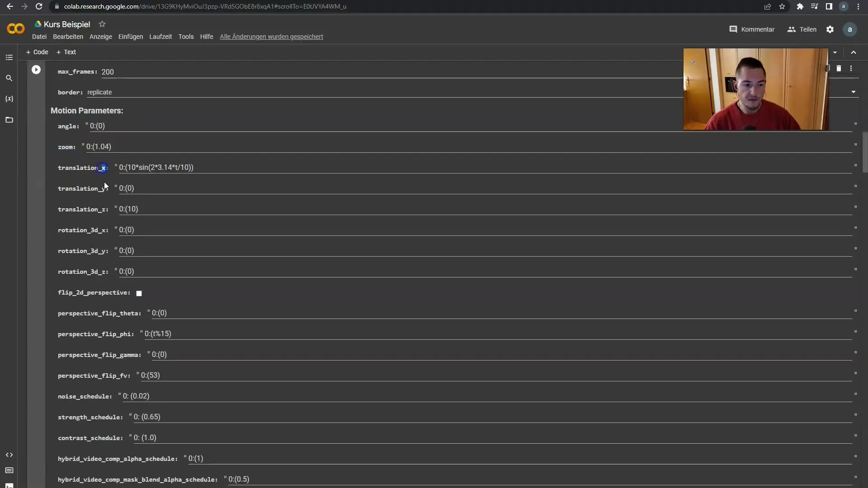868x488 pixels.
Task: Click the files folder icon in sidebar
Action: click(9, 120)
